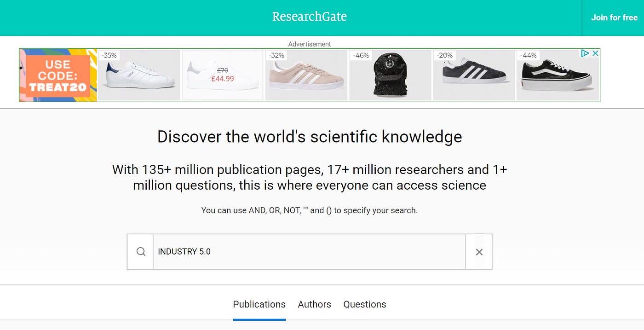
Task: Click the ResearchGate logo
Action: 310,17
